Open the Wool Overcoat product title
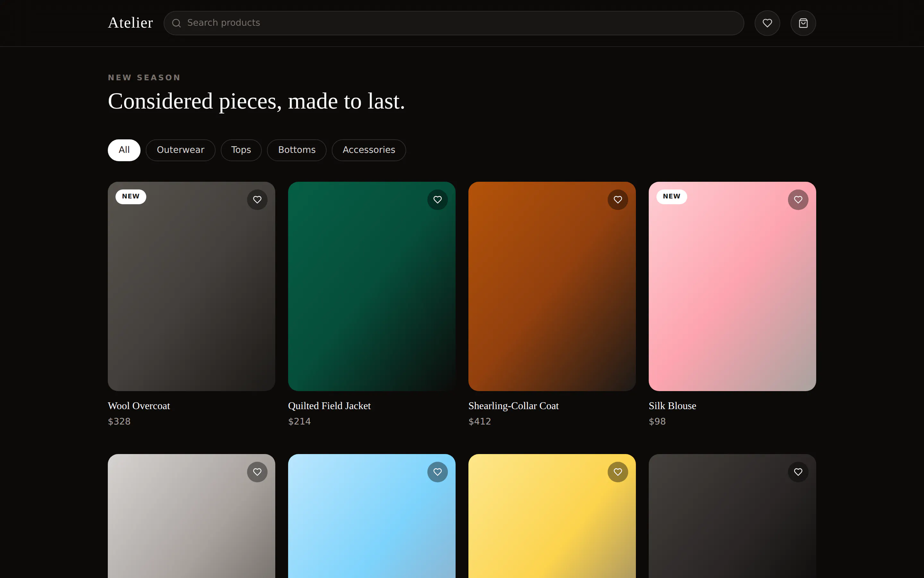 [x=139, y=406]
